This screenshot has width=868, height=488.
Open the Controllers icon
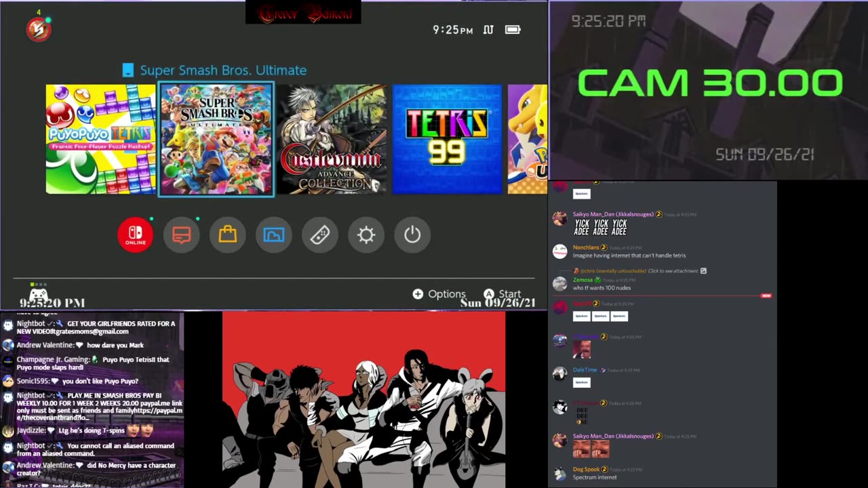pyautogui.click(x=320, y=235)
